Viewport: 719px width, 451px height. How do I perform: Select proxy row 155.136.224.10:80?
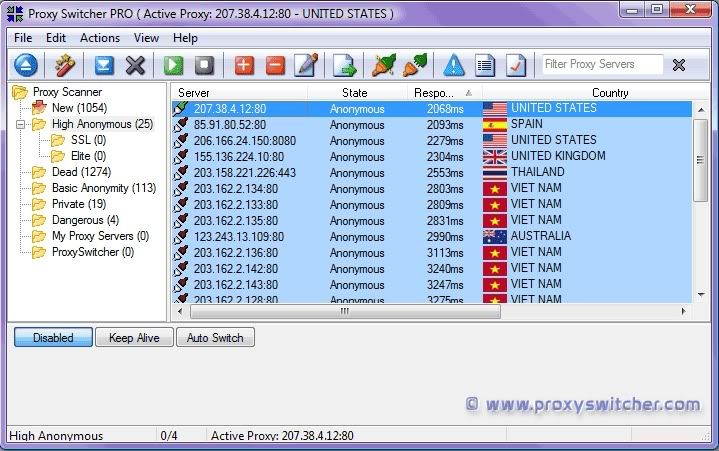[x=432, y=157]
